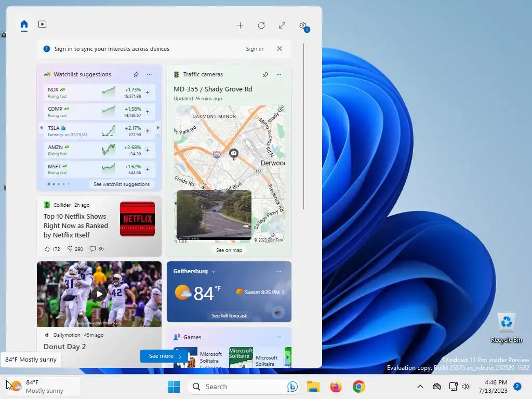Open Traffic cameras more options menu

tap(279, 74)
